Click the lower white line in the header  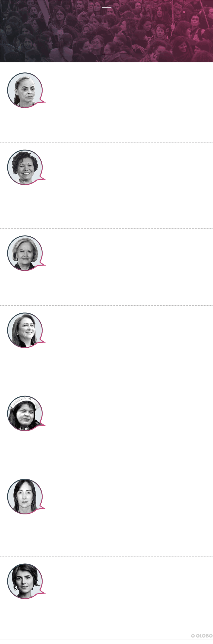pos(106,55)
